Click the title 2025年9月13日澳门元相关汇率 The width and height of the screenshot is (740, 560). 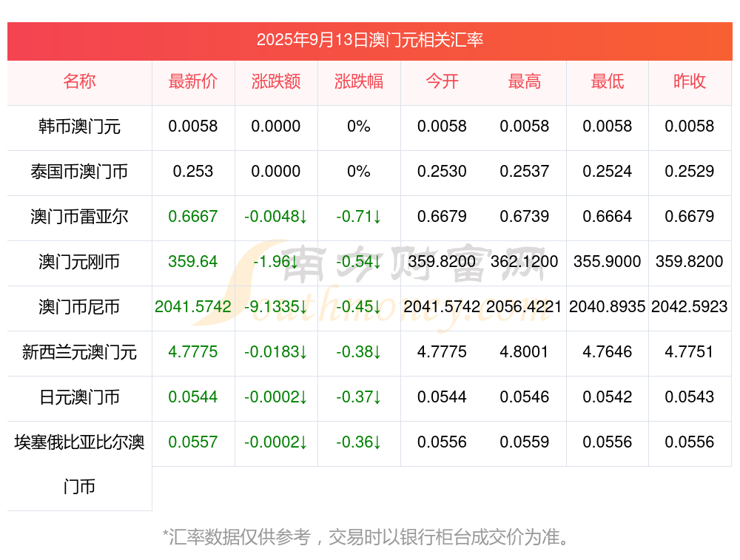coord(369,40)
